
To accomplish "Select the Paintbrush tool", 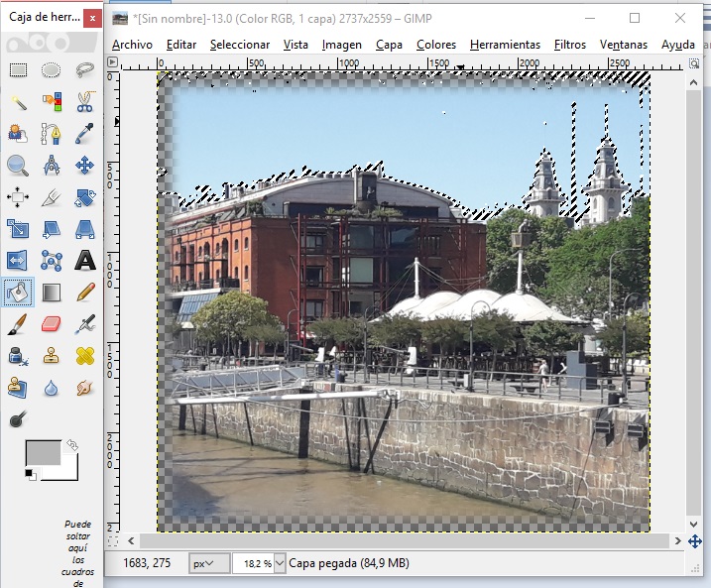I will click(18, 324).
